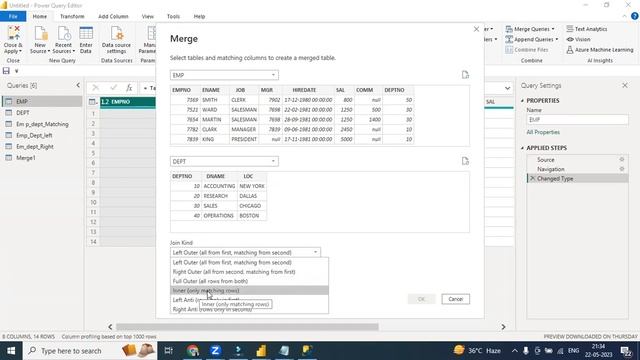Click the horizontal scrollbar thumb

[x=247, y=327]
